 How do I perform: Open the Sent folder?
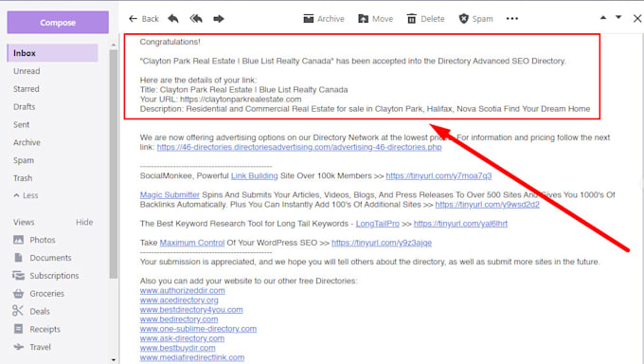coord(22,124)
